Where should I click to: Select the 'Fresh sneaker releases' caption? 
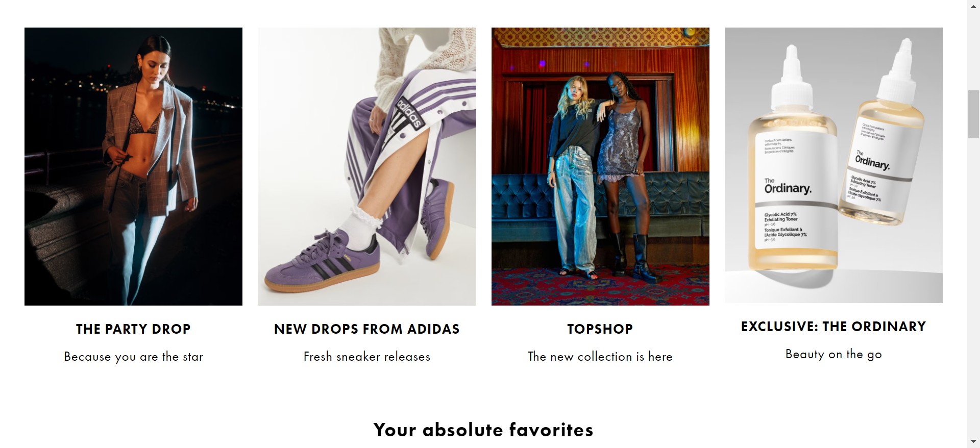[x=366, y=357]
